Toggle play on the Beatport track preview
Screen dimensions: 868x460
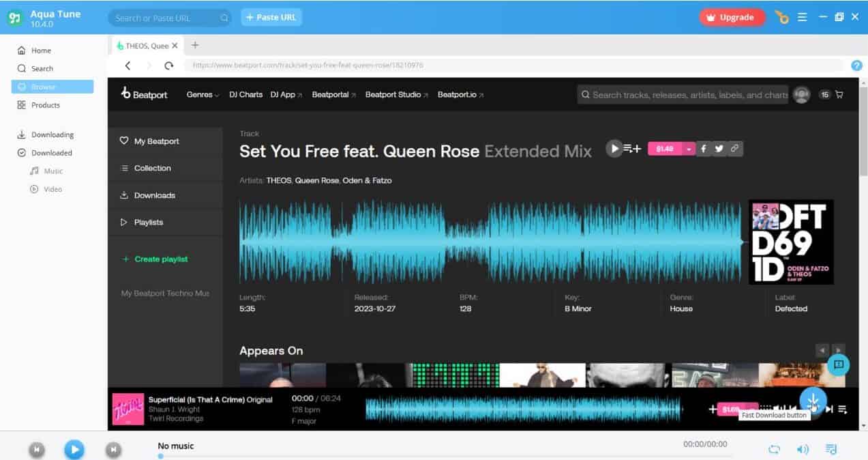pos(613,148)
